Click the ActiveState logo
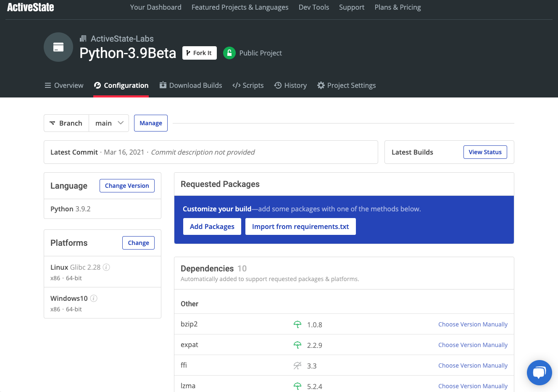 click(30, 7)
